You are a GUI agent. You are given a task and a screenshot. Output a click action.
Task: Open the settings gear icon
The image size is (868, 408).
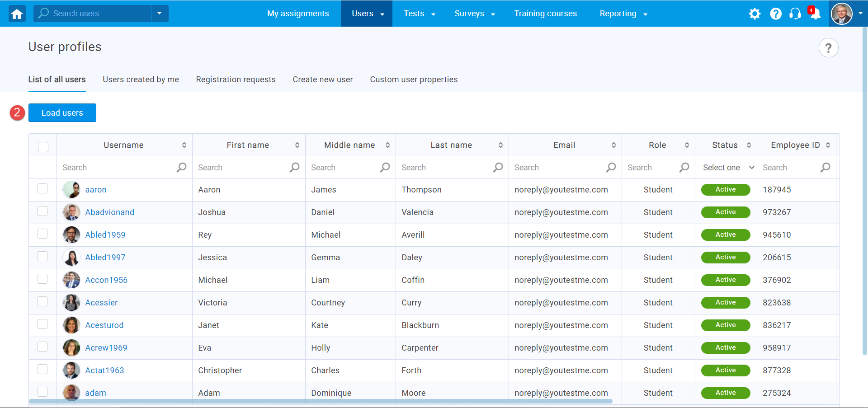(755, 14)
